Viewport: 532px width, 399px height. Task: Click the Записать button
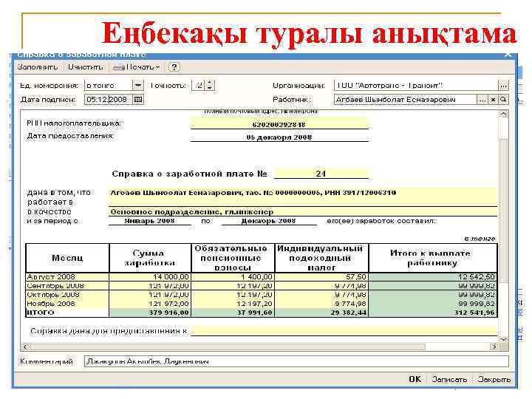(449, 379)
